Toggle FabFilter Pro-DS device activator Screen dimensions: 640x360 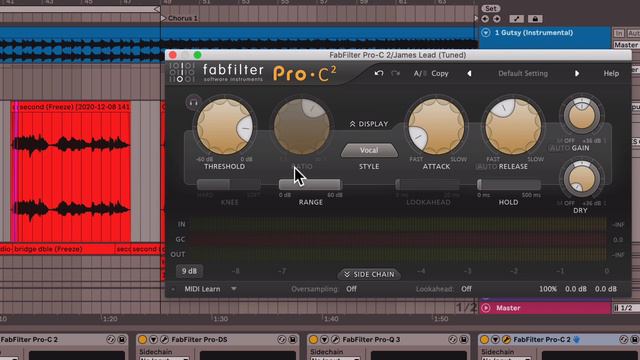click(142, 340)
